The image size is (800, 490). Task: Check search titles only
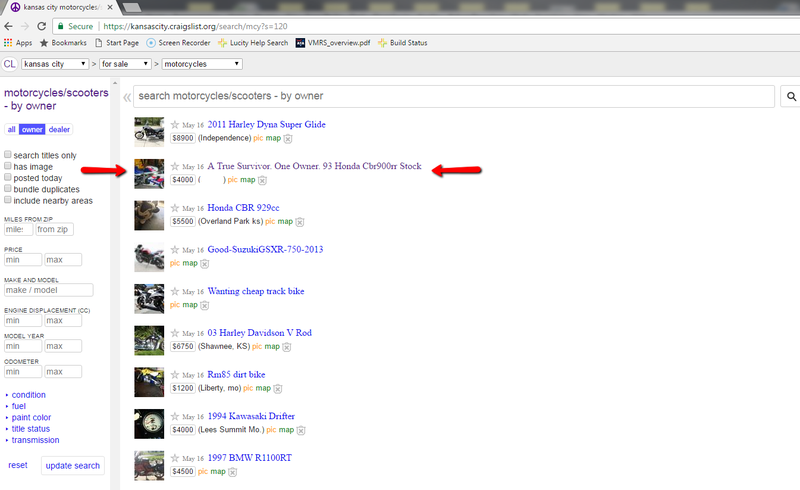[x=8, y=154]
